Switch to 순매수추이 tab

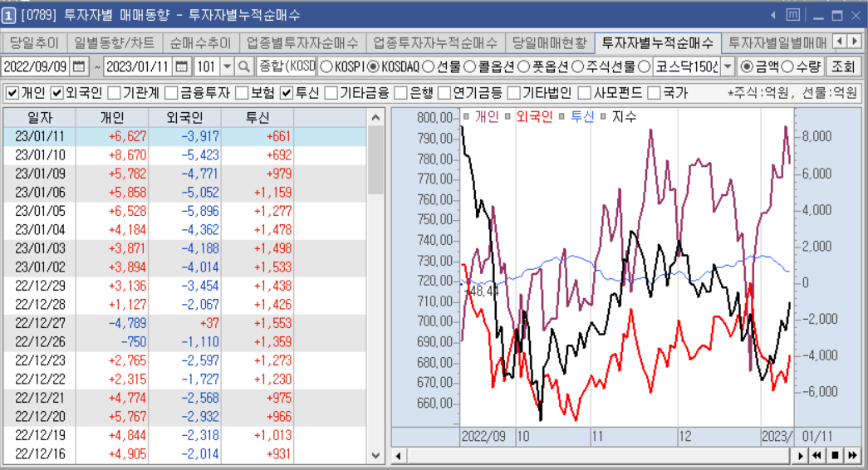click(x=200, y=42)
